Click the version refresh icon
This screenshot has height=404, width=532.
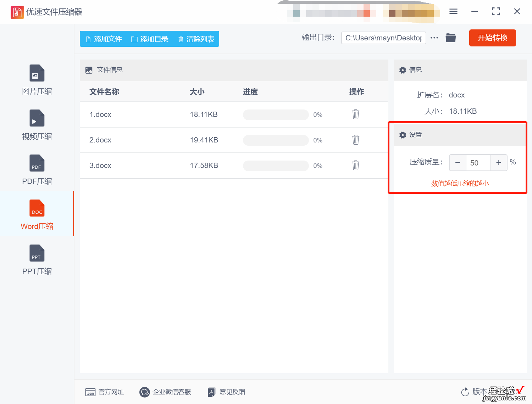465,392
